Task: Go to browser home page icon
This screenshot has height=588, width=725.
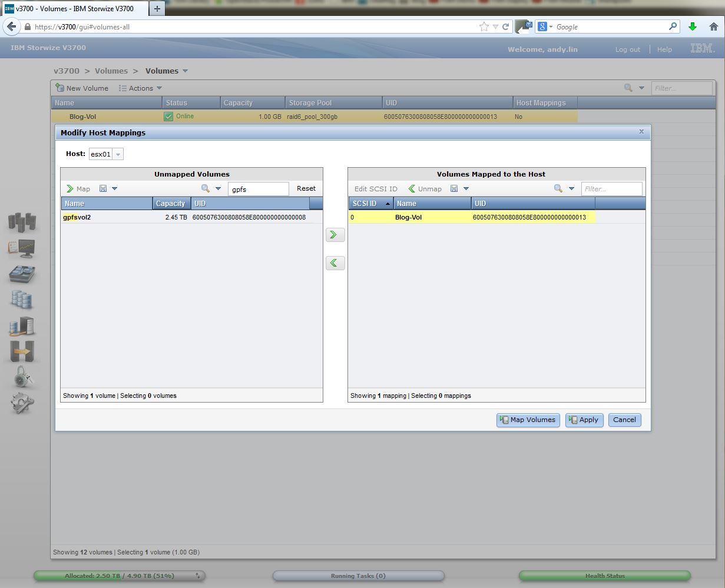Action: coord(713,26)
